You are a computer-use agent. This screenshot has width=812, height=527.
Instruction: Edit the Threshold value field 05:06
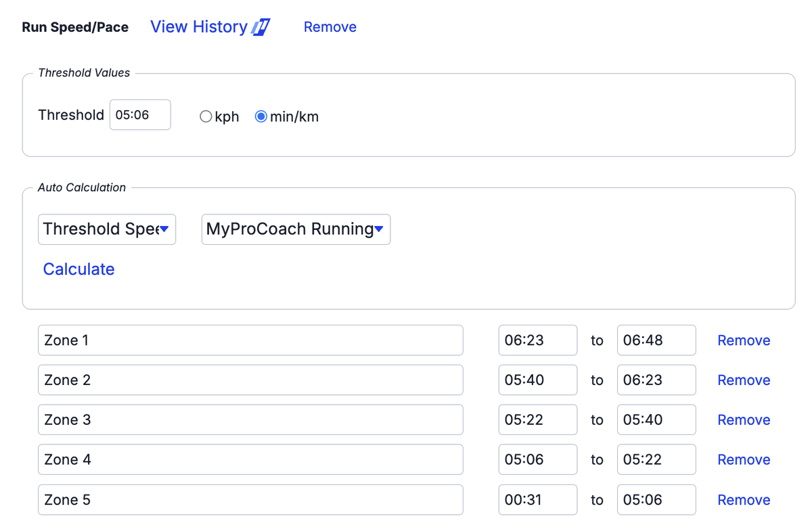point(140,115)
